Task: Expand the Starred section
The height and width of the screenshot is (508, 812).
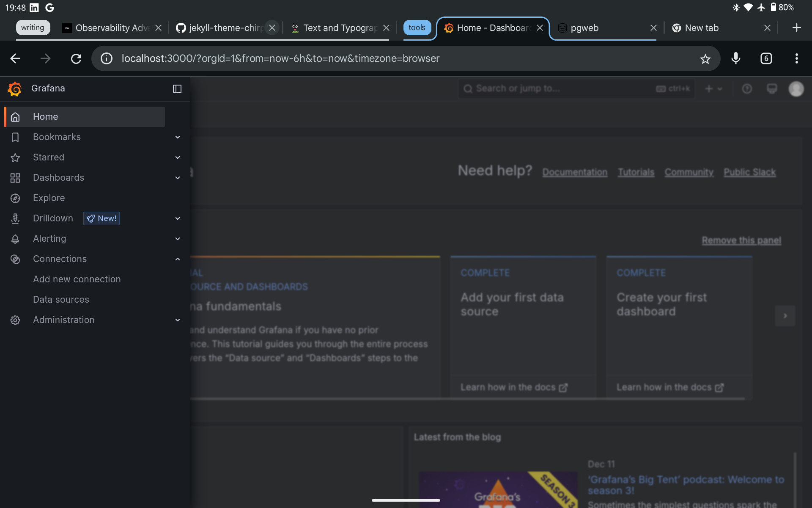Action: (x=177, y=157)
